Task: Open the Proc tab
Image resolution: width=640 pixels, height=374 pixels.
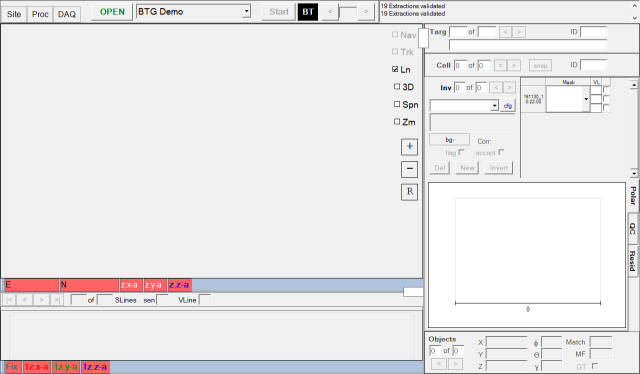Action: [40, 14]
